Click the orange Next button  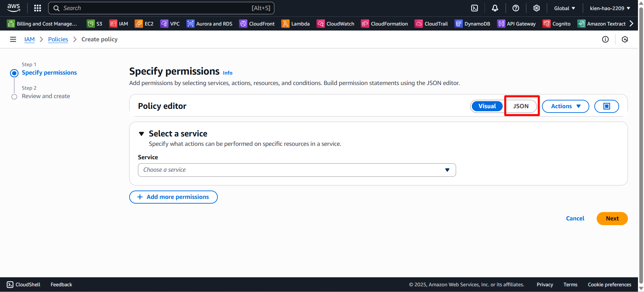pos(612,218)
